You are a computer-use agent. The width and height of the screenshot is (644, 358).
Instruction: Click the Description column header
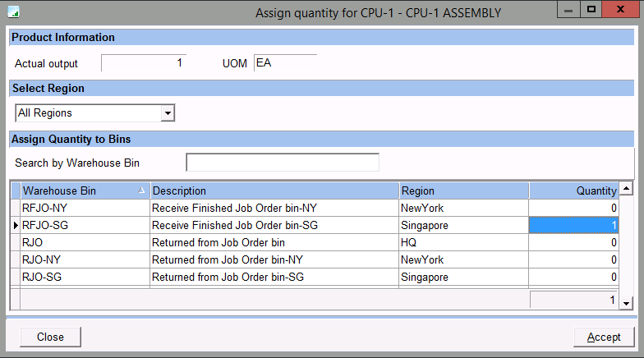click(x=274, y=190)
